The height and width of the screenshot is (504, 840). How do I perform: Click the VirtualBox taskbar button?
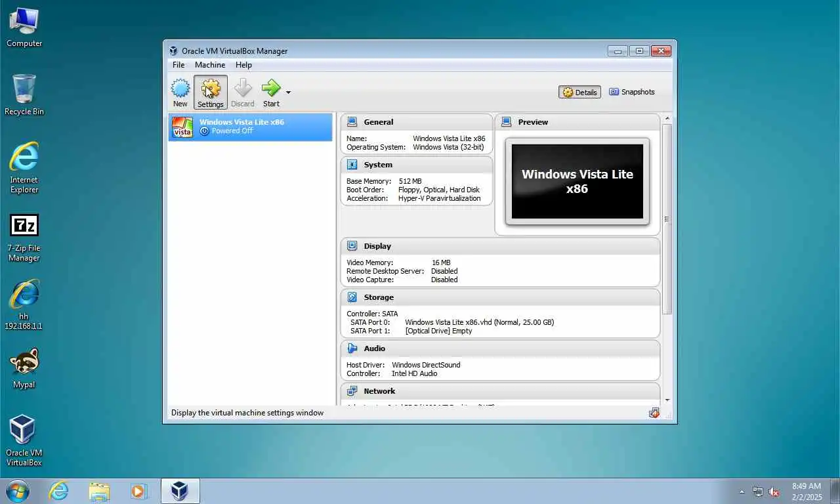[180, 491]
